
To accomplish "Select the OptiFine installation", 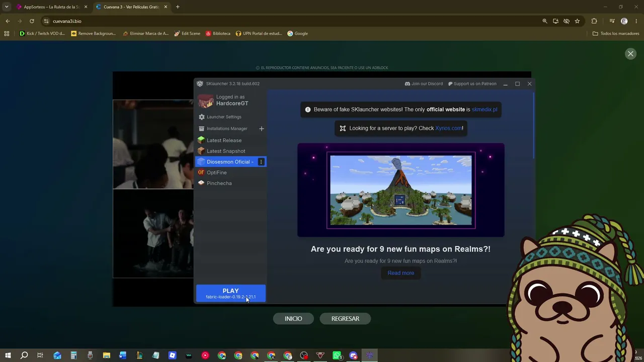I will [231, 172].
